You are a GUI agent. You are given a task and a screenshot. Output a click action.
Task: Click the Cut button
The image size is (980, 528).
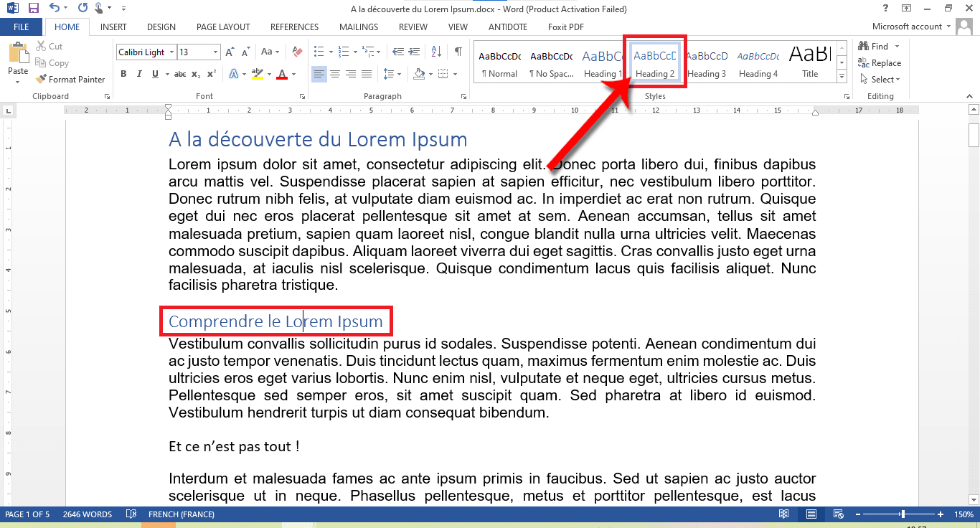[49, 46]
